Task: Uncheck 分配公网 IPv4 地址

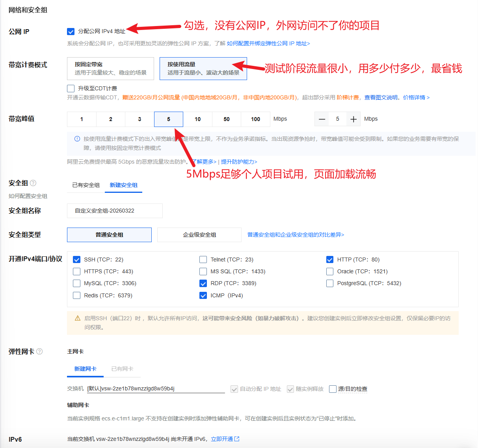Action: click(x=71, y=32)
